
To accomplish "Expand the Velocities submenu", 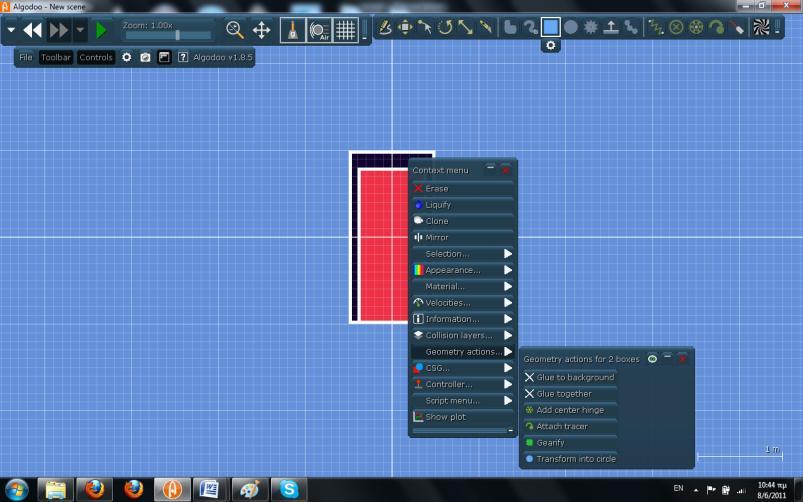I will 462,303.
